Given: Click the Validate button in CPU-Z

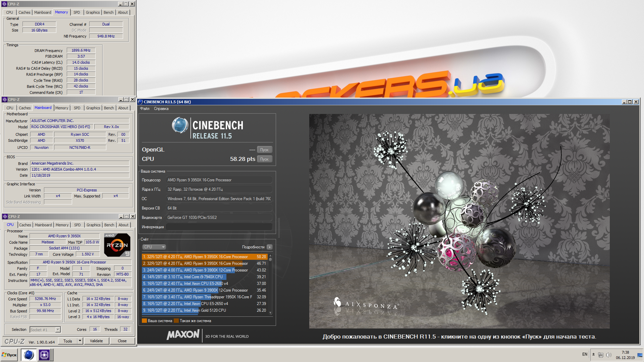Looking at the screenshot, I should point(96,341).
